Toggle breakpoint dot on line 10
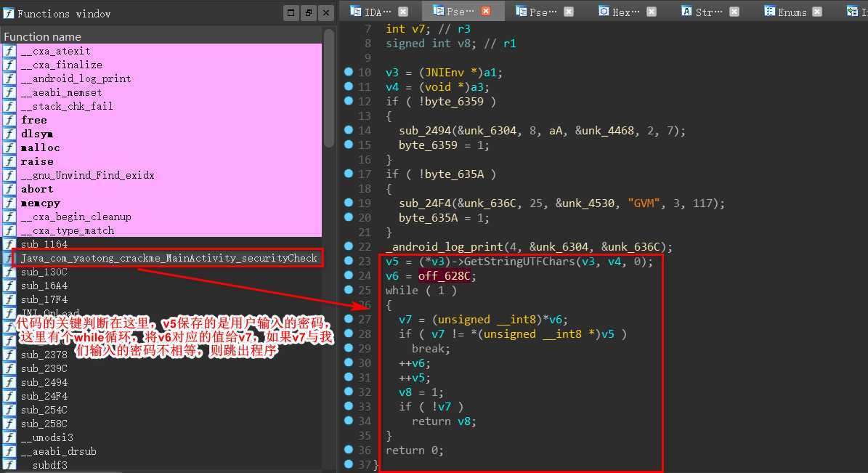868x473 pixels. tap(348, 71)
